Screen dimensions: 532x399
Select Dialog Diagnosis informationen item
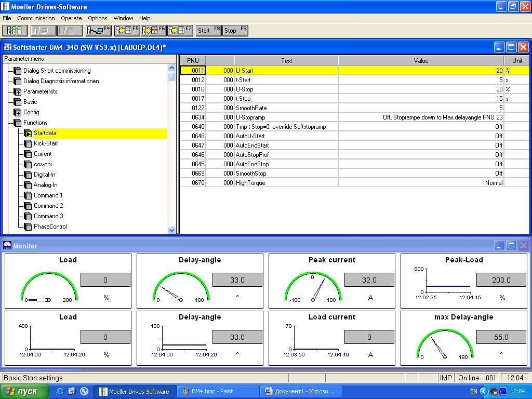coord(61,81)
